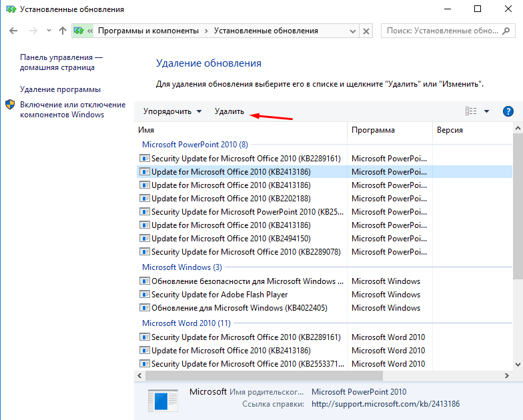
Task: Click the window title bar icon
Action: tap(11, 9)
